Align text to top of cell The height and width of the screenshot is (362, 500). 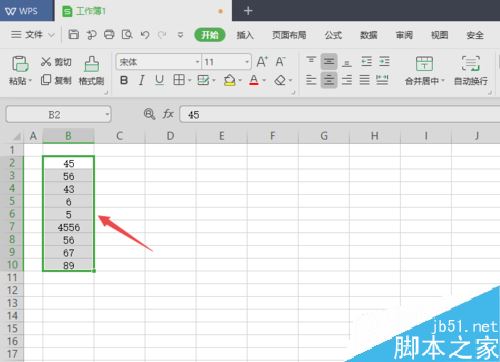click(x=311, y=62)
